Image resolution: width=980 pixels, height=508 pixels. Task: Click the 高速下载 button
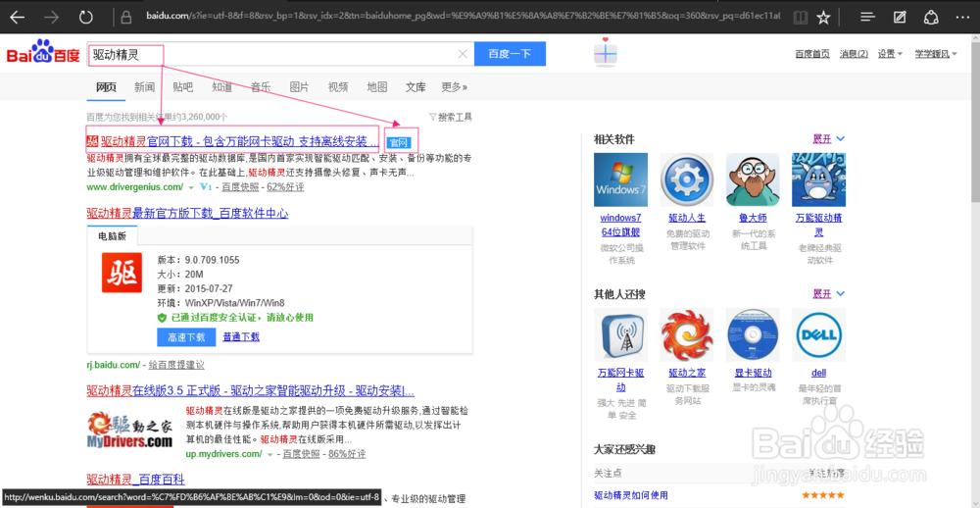point(186,337)
